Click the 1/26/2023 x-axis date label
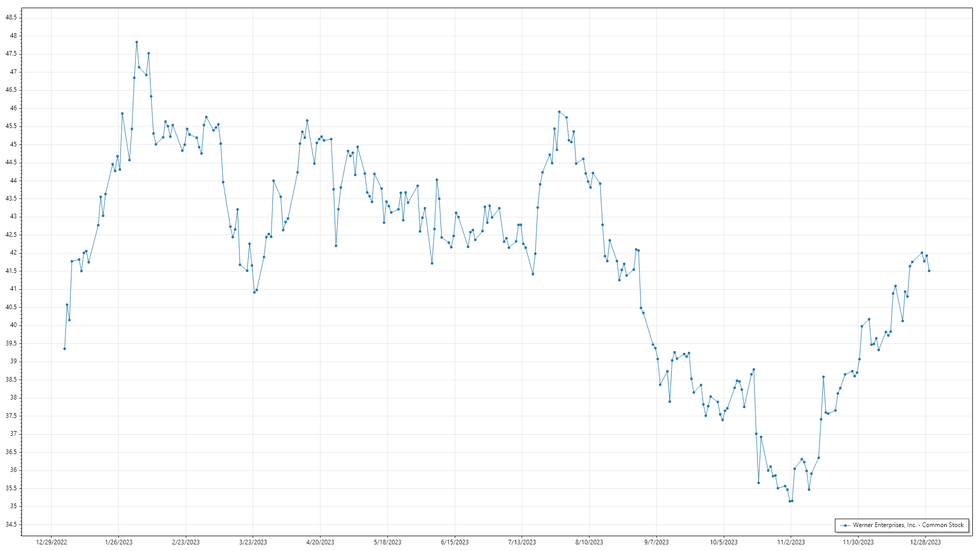 pyautogui.click(x=118, y=542)
